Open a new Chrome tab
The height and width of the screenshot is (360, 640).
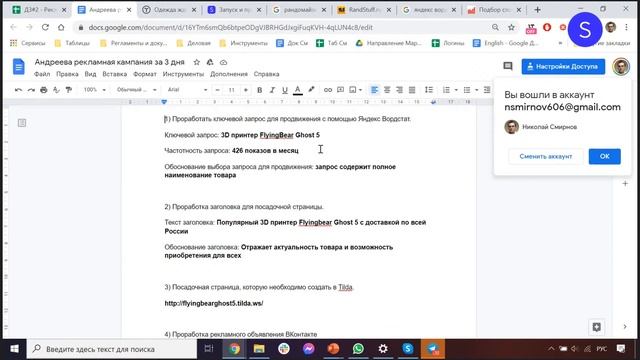[x=538, y=9]
